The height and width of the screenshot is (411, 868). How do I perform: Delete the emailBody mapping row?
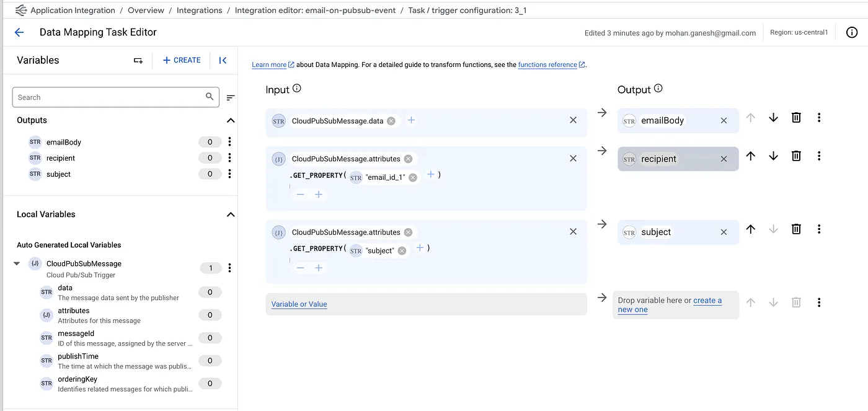(796, 118)
